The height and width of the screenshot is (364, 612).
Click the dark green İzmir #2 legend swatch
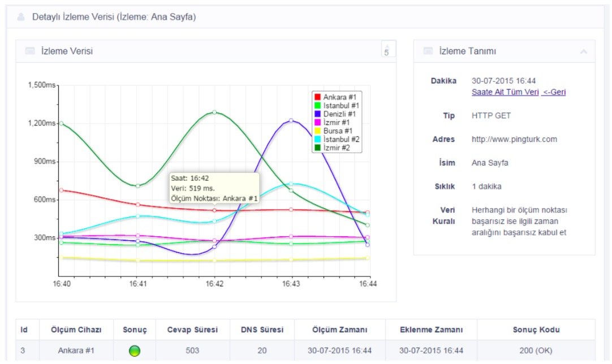click(x=318, y=148)
